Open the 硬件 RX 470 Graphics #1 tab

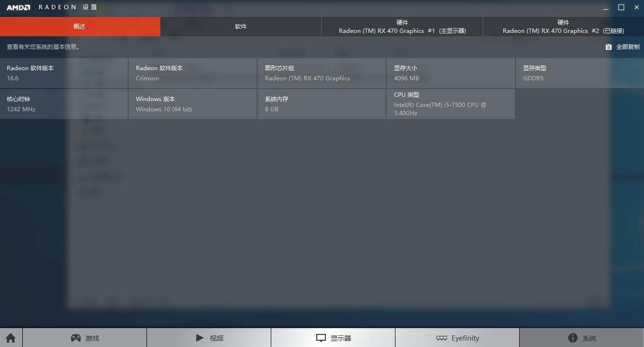402,27
